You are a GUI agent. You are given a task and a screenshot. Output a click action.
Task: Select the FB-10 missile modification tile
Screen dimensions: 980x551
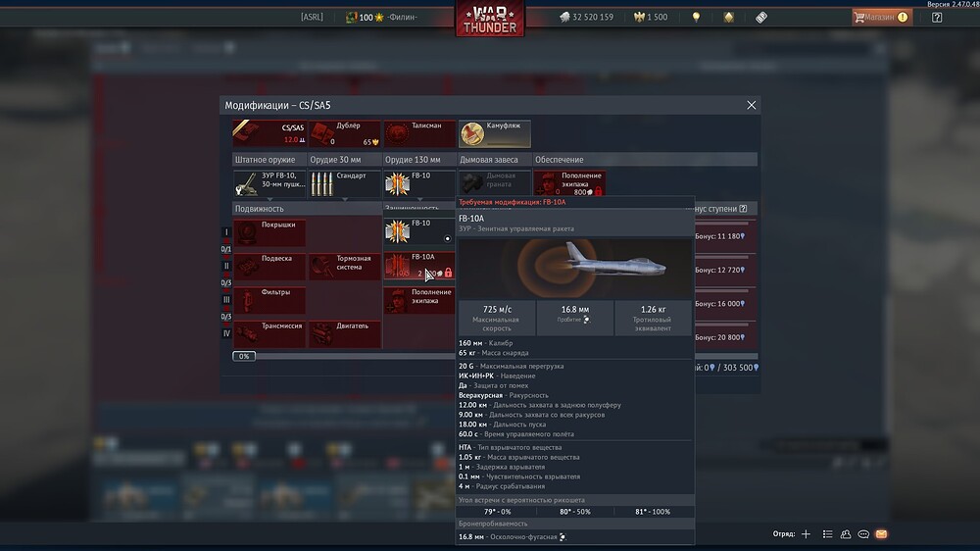click(419, 232)
